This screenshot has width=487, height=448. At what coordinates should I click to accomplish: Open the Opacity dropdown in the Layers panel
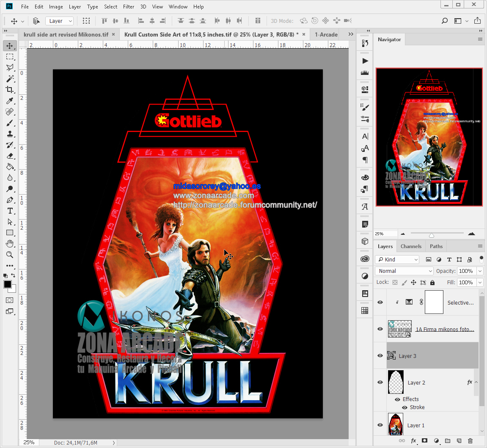(x=480, y=271)
